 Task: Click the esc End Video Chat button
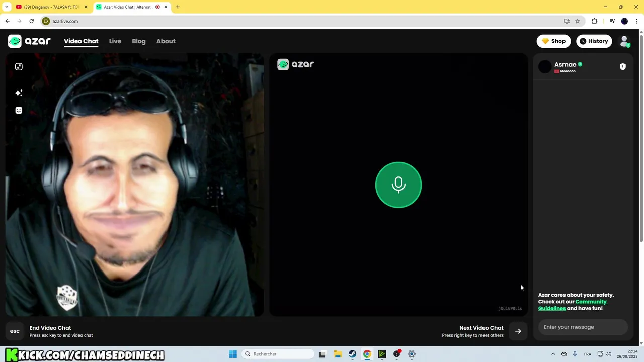15,331
